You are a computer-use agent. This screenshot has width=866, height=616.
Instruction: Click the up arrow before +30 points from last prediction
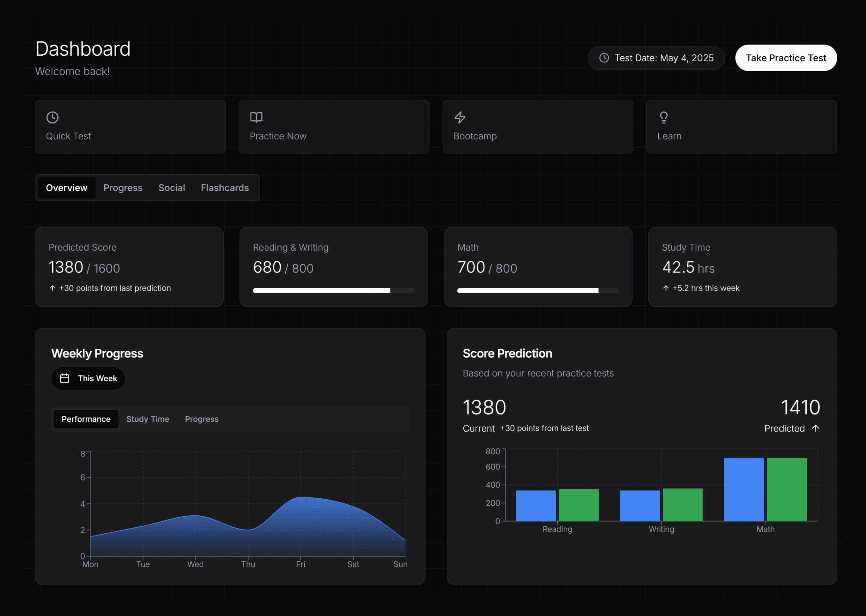tap(53, 288)
